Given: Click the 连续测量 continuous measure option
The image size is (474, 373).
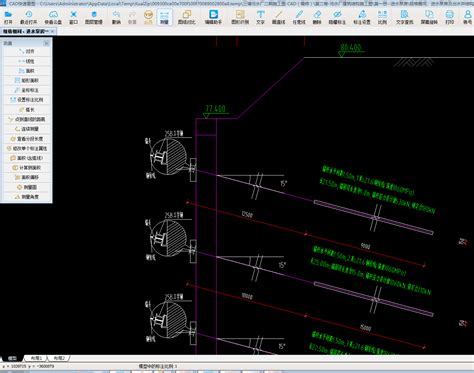Looking at the screenshot, I should click(x=26, y=129).
